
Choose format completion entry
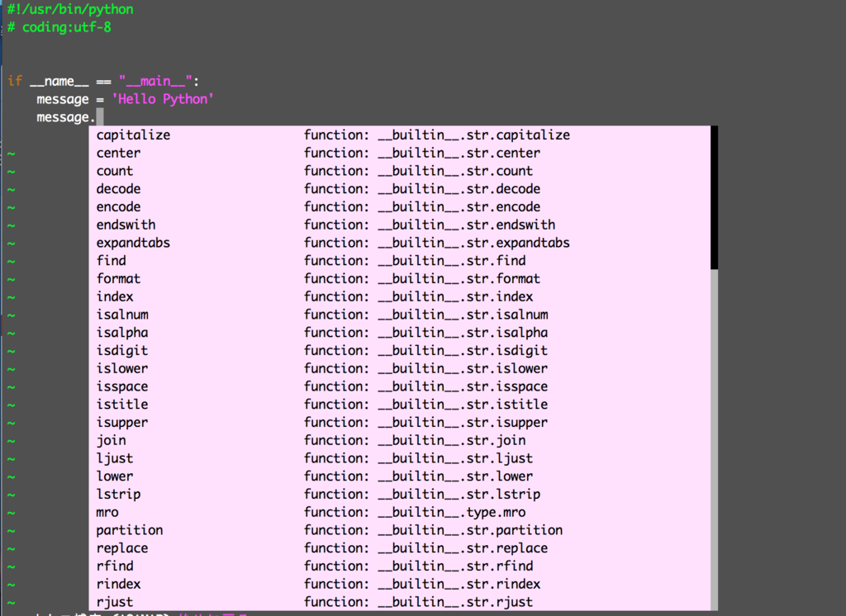[x=400, y=279]
